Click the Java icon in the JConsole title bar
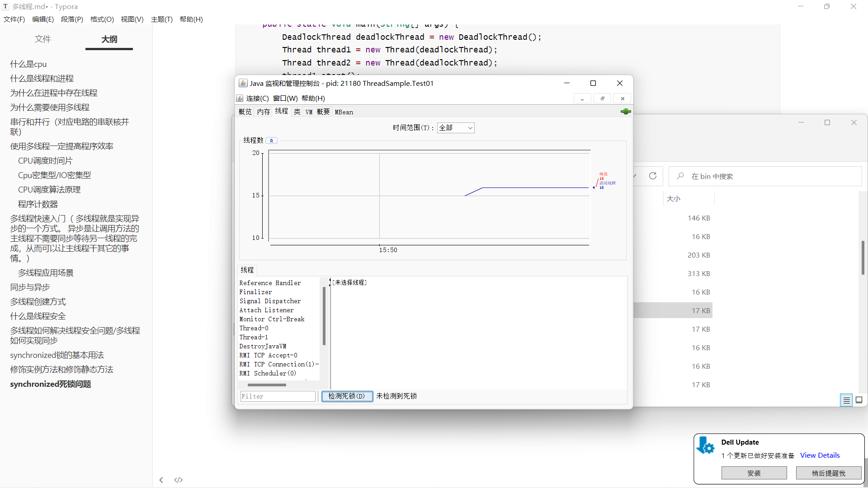 [x=243, y=83]
